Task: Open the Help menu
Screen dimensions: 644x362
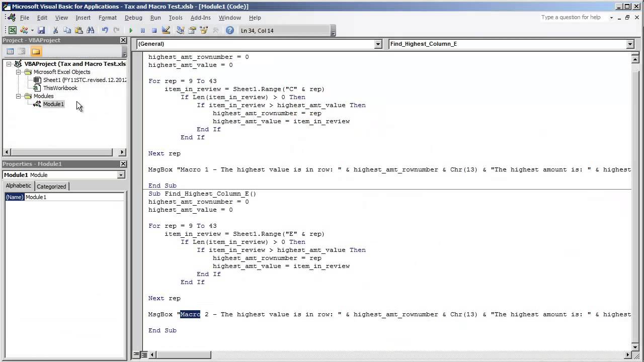Action: pos(255,18)
